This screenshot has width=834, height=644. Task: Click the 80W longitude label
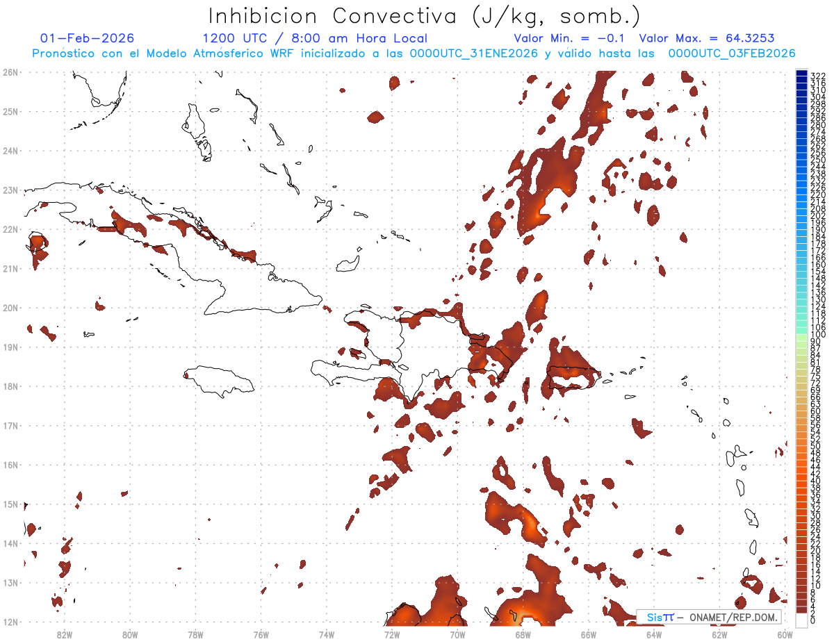(x=130, y=634)
